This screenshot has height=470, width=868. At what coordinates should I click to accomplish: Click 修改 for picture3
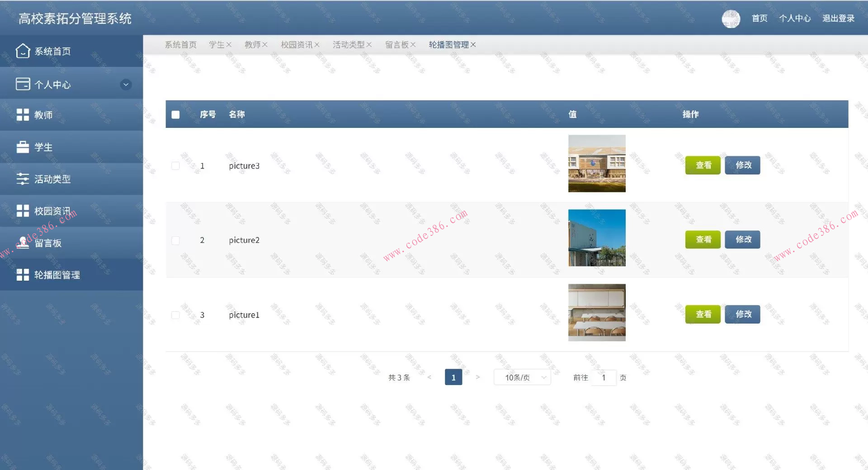(743, 165)
